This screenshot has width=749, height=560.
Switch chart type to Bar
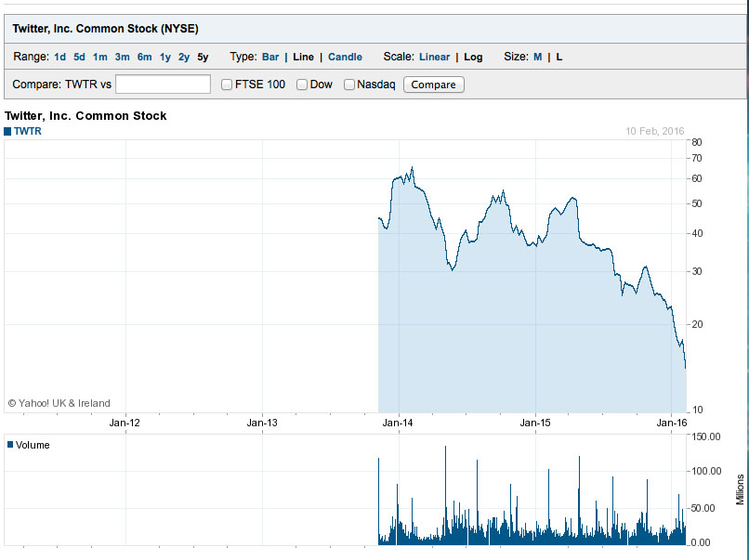[x=270, y=57]
